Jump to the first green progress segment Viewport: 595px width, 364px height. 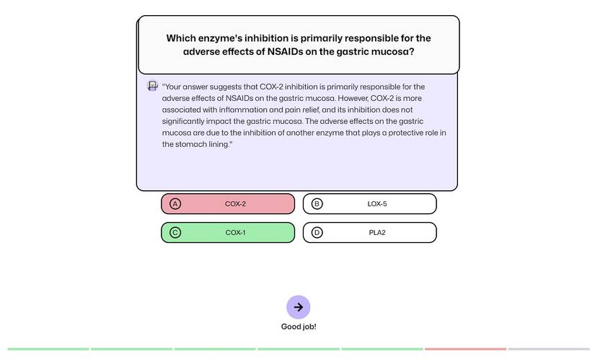click(x=48, y=349)
